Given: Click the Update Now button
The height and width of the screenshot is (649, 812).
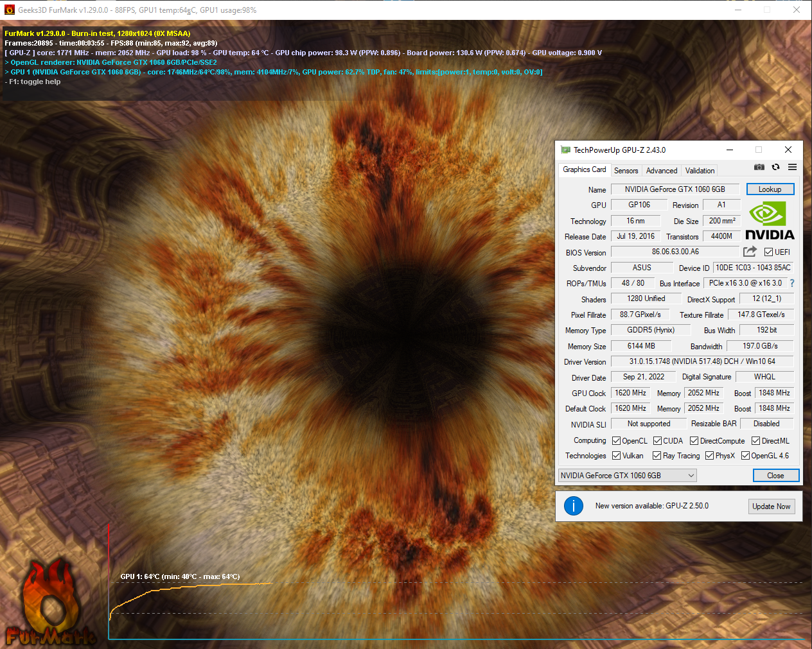Looking at the screenshot, I should tap(771, 506).
